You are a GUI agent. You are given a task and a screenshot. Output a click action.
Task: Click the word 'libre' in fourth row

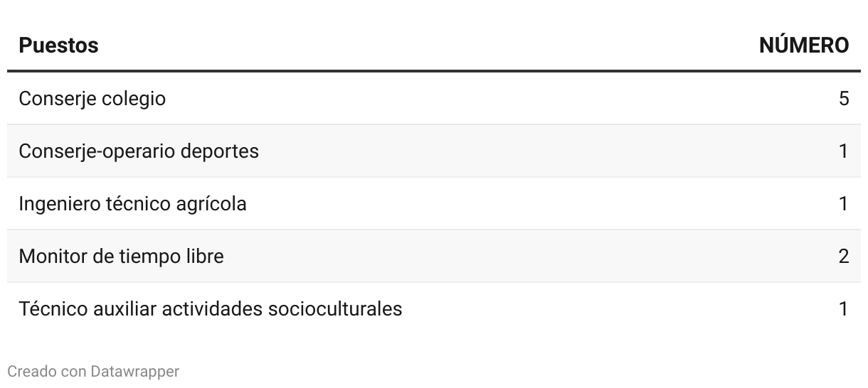[204, 256]
